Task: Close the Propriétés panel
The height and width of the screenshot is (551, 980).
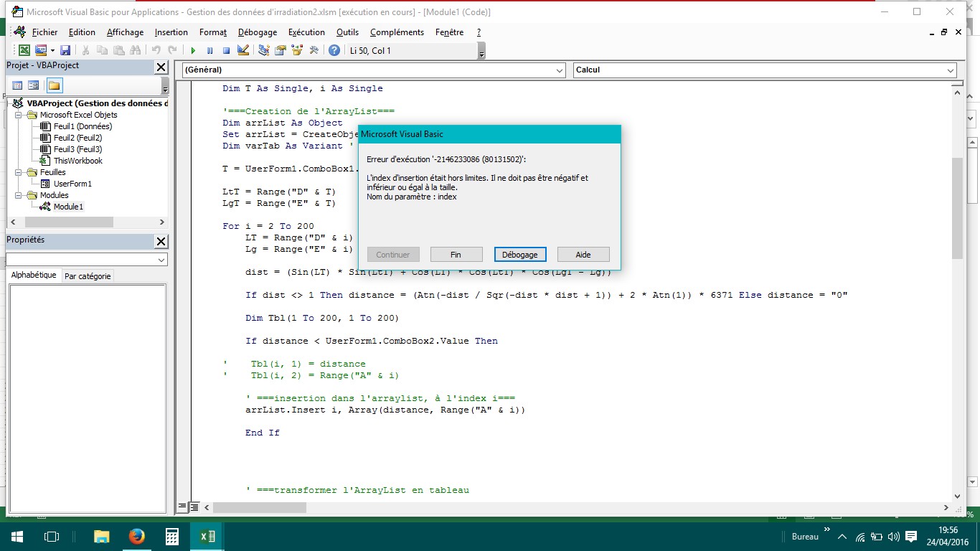Action: [161, 241]
